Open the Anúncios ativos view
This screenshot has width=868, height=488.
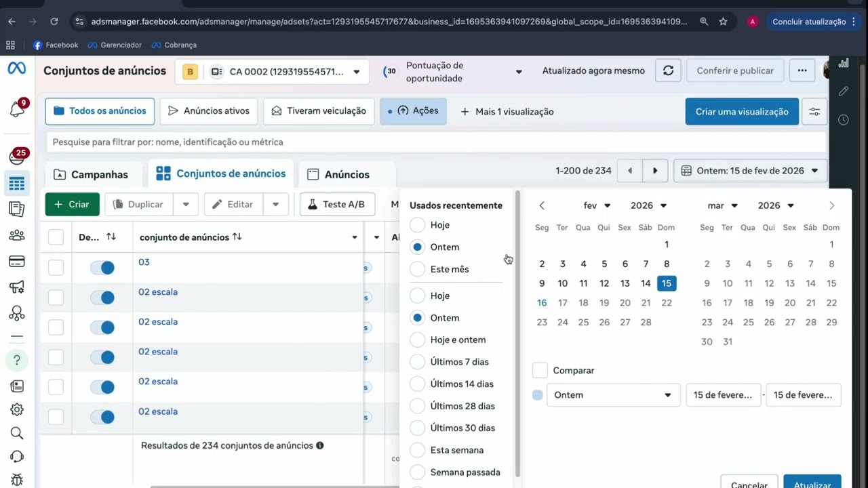(209, 111)
